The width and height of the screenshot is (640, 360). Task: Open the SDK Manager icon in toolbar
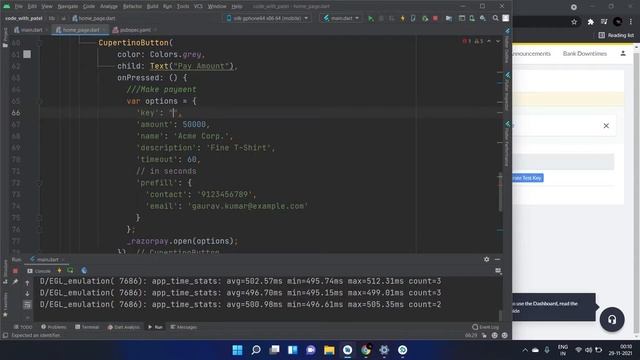pyautogui.click(x=483, y=18)
